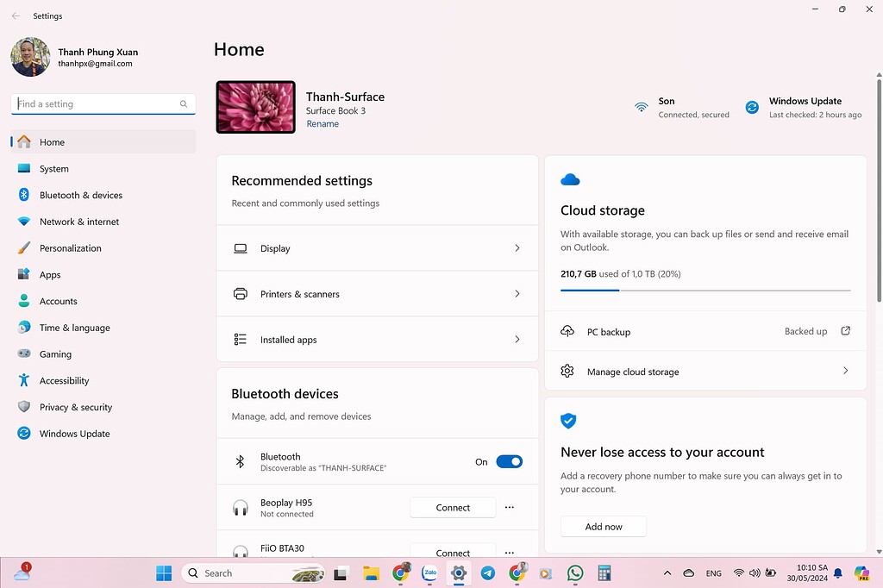This screenshot has height=588, width=883.
Task: Open Zalo from the taskbar
Action: click(x=429, y=572)
